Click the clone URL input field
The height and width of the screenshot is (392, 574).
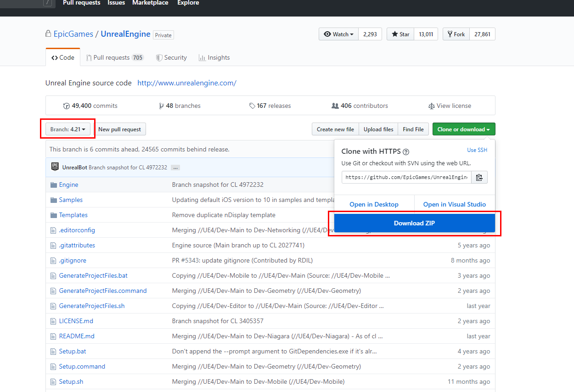407,177
